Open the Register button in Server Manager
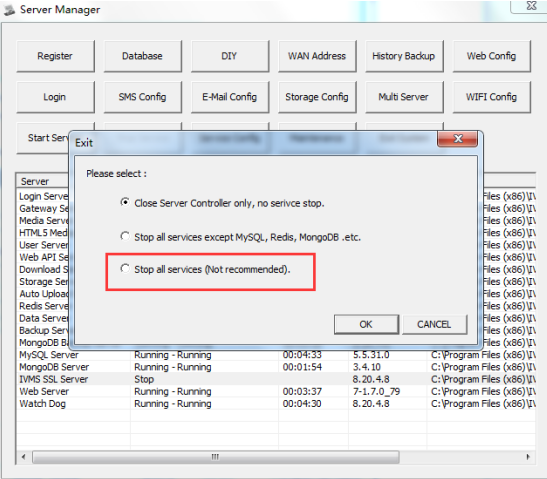The image size is (547, 479). (55, 56)
